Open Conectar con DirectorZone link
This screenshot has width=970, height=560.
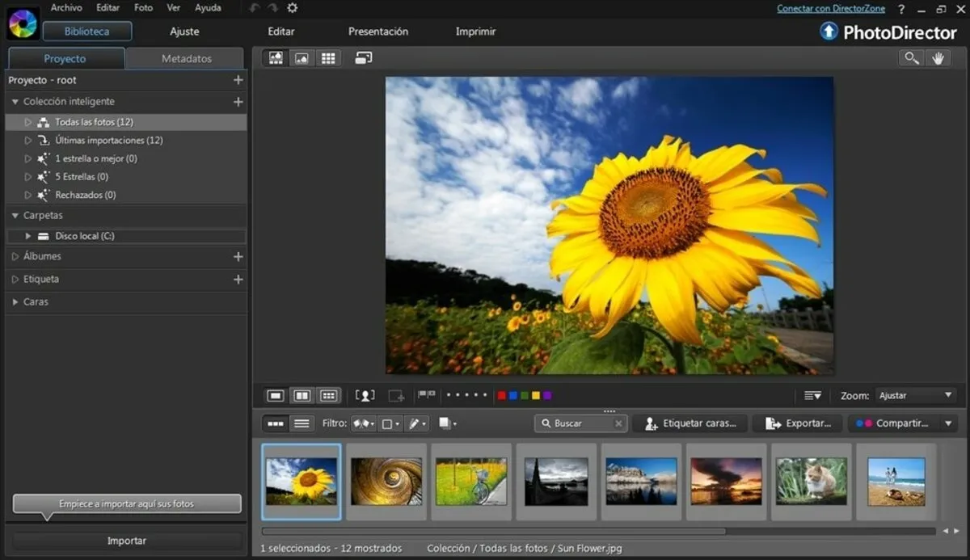831,8
